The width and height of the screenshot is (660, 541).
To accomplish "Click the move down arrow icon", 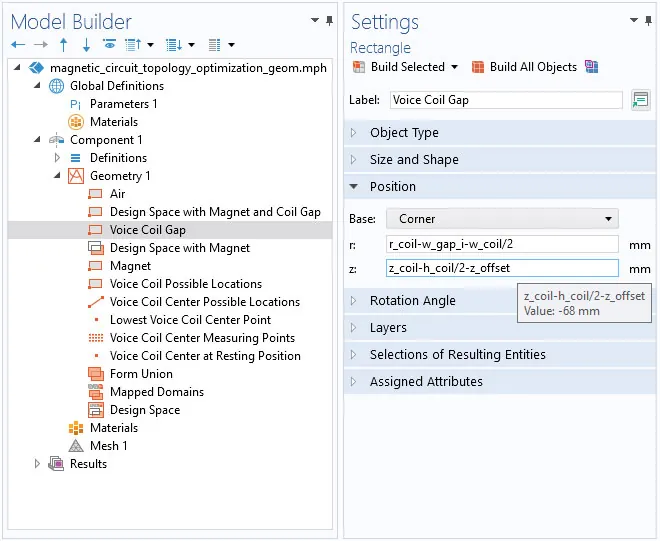I will 86,45.
